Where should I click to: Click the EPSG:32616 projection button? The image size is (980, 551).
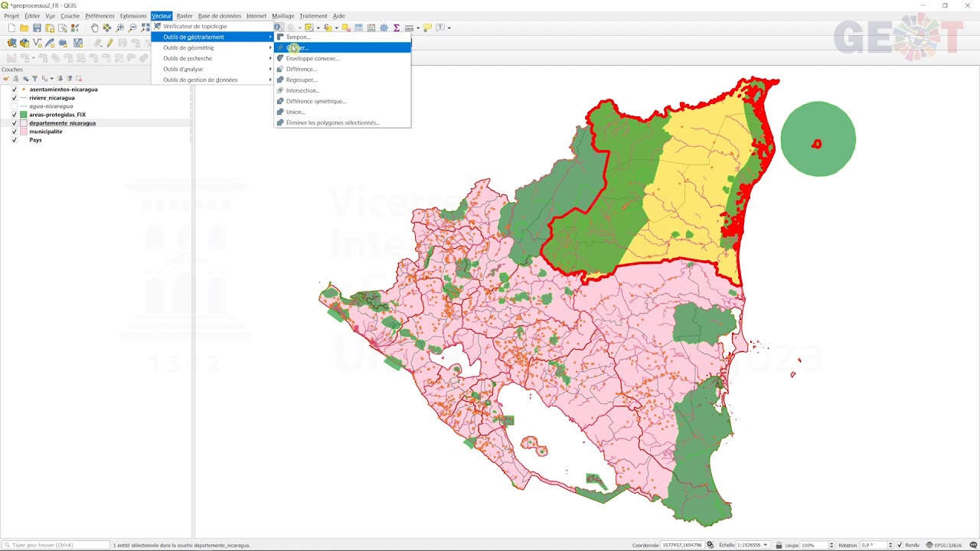tap(944, 545)
